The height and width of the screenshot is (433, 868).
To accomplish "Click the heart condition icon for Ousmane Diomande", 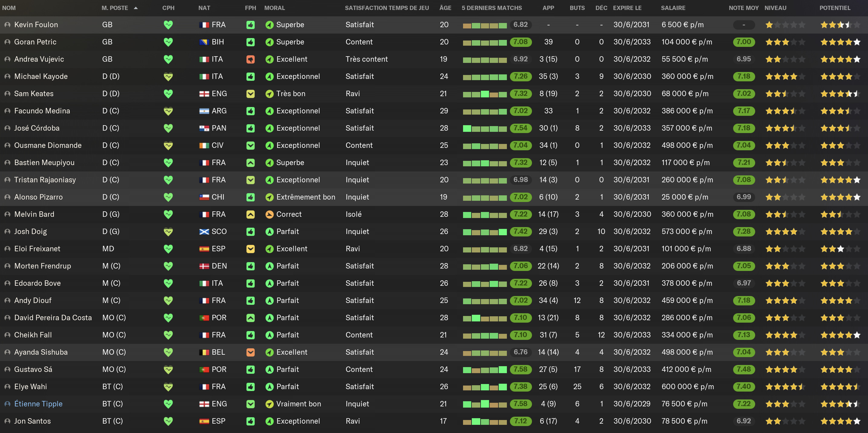I will (168, 145).
